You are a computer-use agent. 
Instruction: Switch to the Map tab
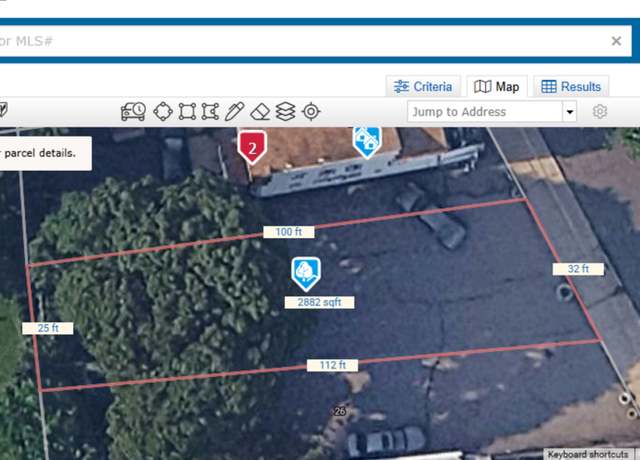[497, 87]
